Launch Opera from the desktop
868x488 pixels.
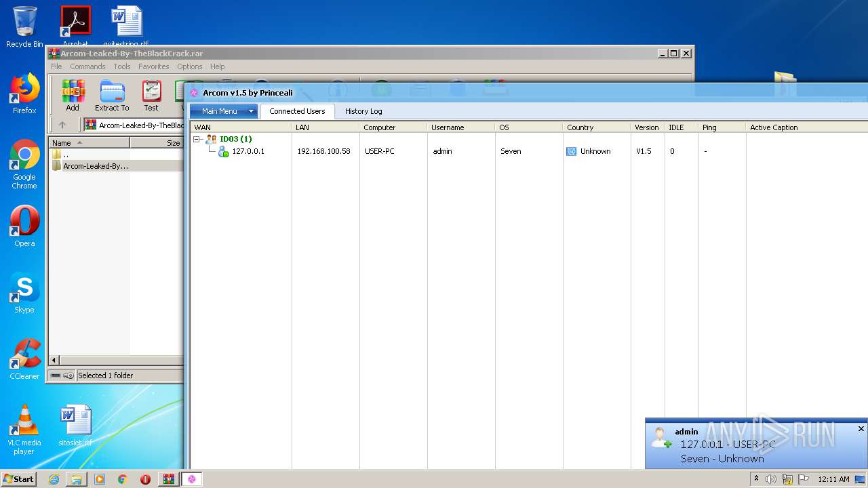(24, 226)
